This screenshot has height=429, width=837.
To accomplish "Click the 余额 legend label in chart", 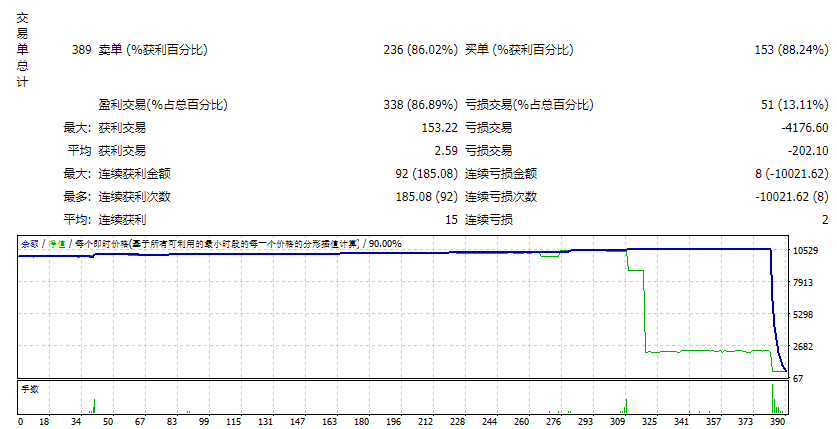I will pyautogui.click(x=30, y=244).
